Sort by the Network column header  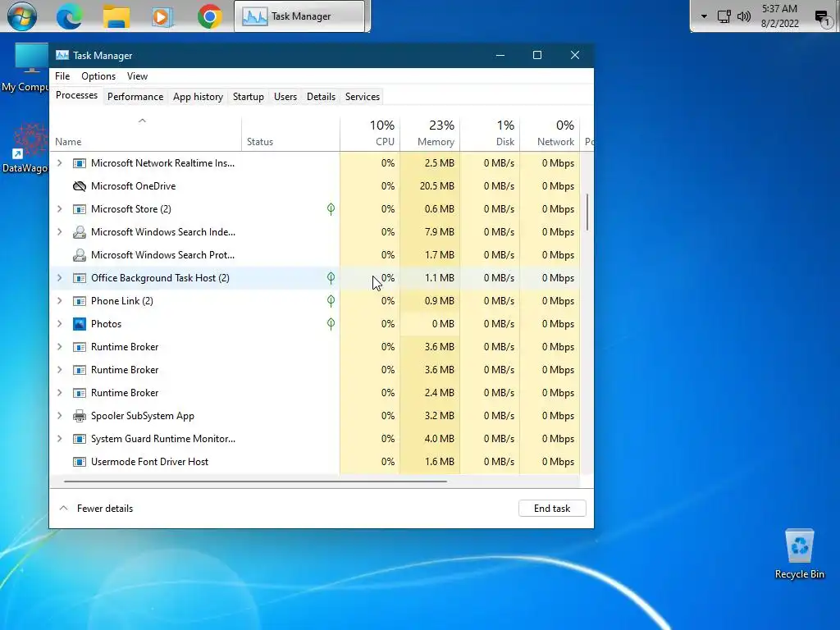(x=550, y=134)
